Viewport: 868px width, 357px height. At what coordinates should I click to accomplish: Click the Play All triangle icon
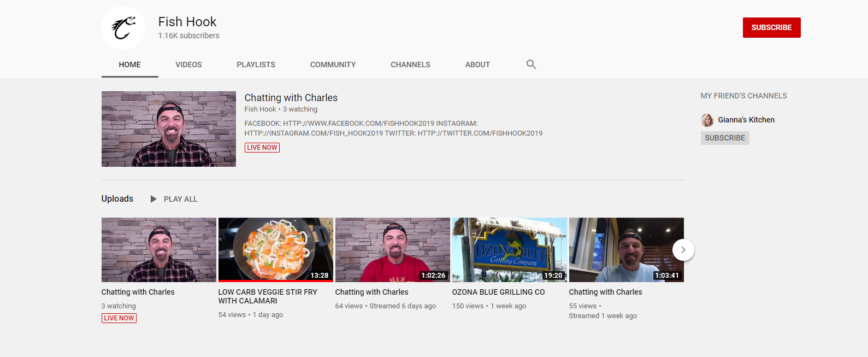point(153,199)
